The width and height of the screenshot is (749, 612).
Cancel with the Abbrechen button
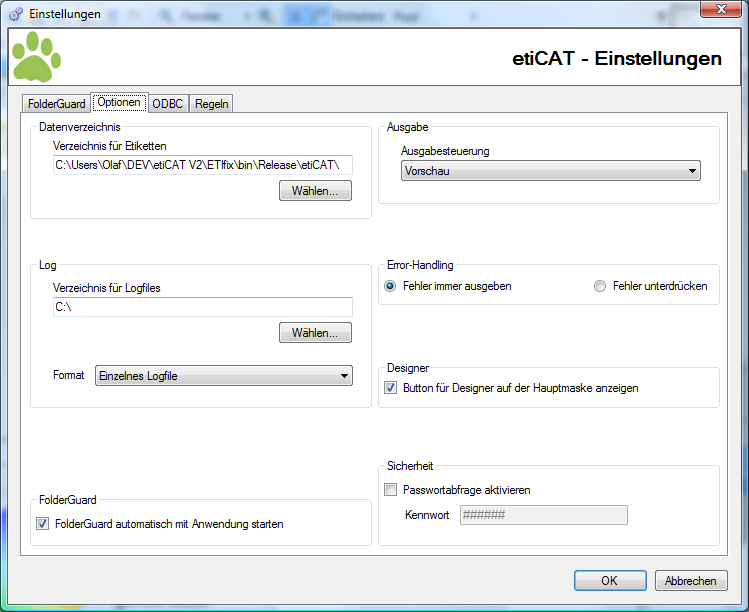(x=691, y=580)
